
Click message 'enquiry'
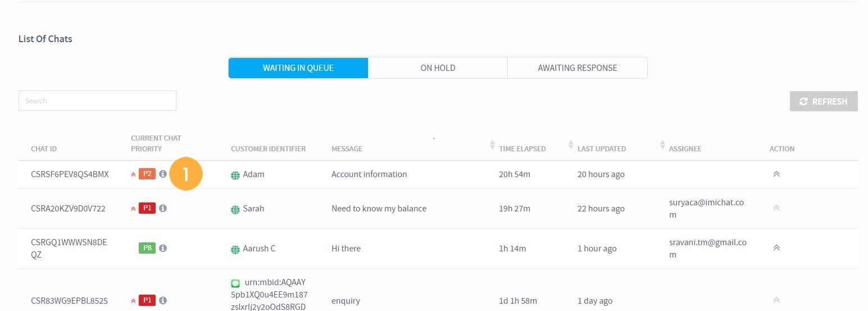pos(346,301)
